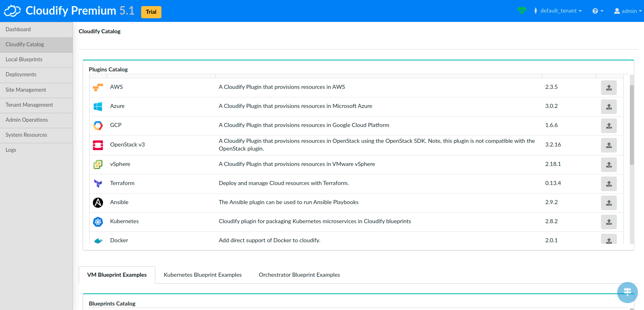The image size is (644, 310).
Task: Open Cloudify Catalog sidebar page
Action: pos(36,45)
